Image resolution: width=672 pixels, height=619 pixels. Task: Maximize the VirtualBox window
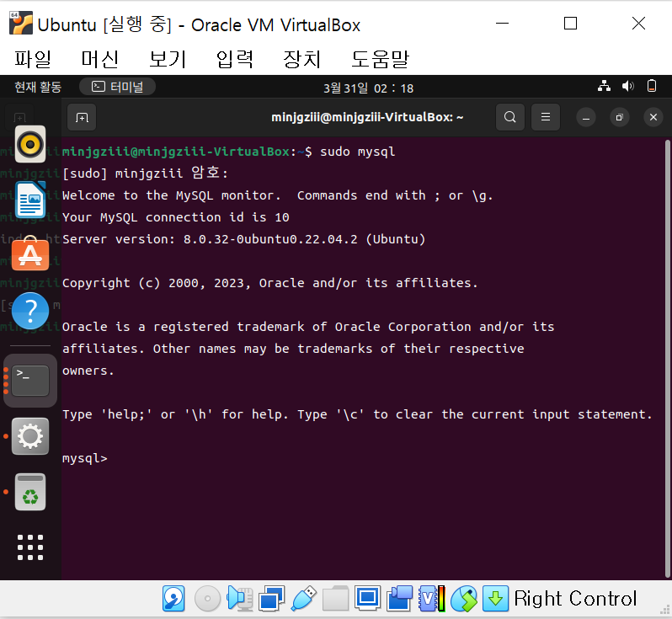[570, 23]
